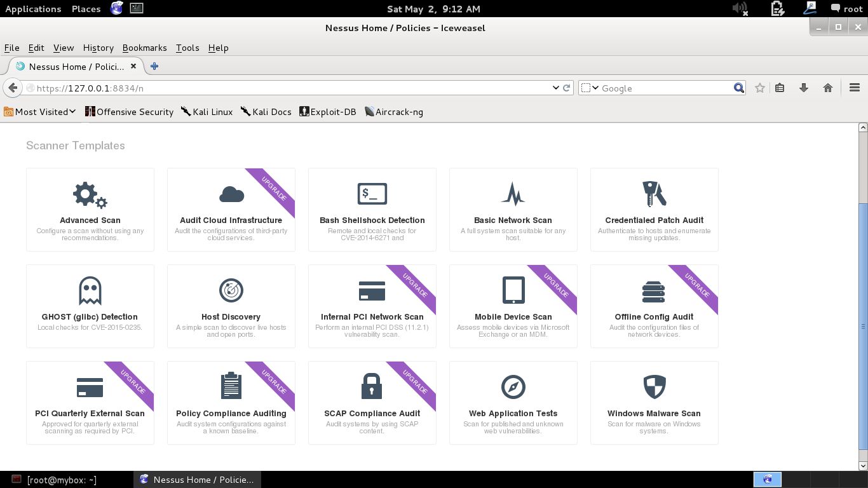Viewport: 868px width, 488px height.
Task: Go back with the browser back arrow
Action: coord(13,88)
